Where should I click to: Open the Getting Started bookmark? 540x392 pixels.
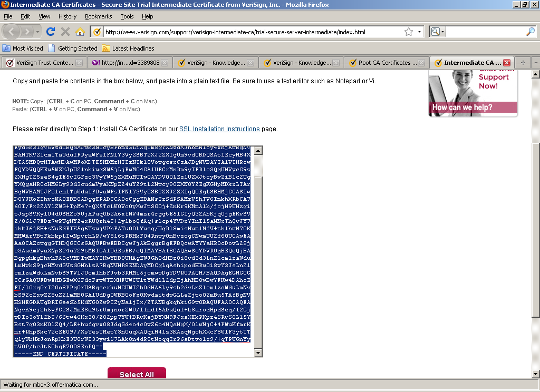(73, 48)
